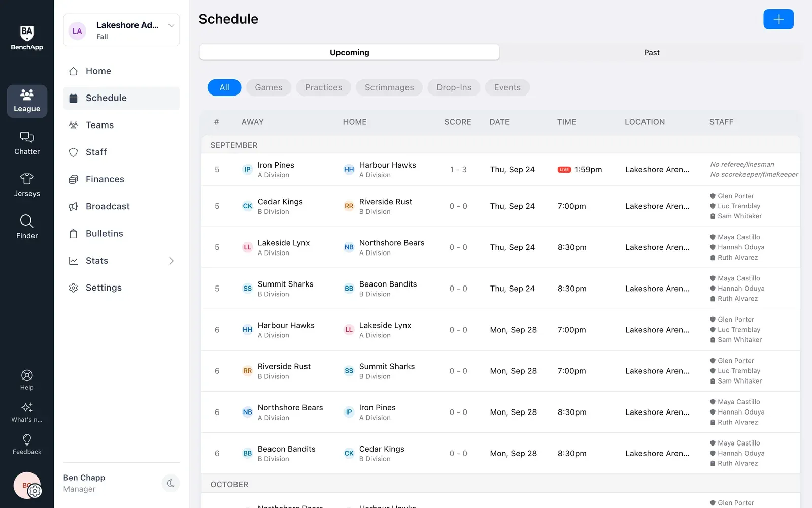Viewport: 812px width, 508px height.
Task: Open the Teams page
Action: click(x=121, y=125)
